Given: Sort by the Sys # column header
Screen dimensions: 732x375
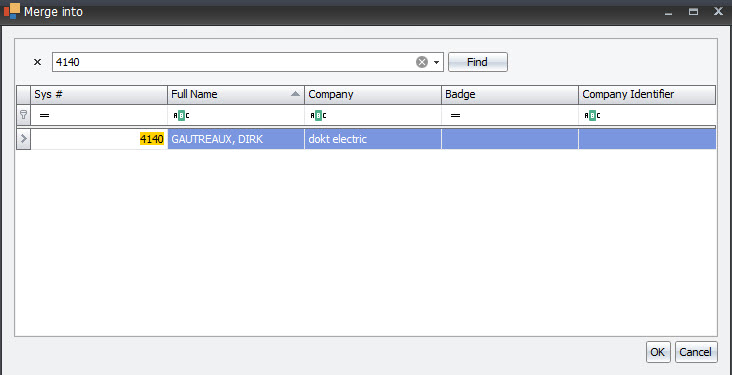Looking at the screenshot, I should tap(99, 94).
